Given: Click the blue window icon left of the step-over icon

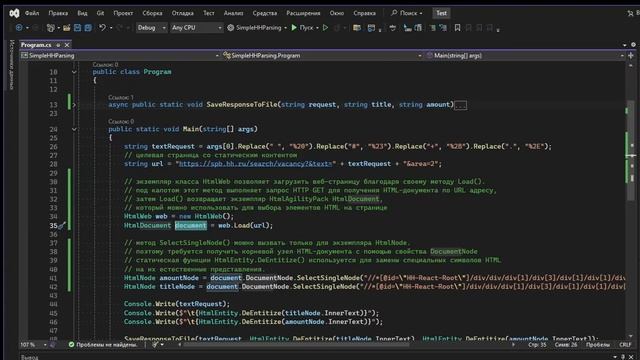Looking at the screenshot, I should pyautogui.click(x=371, y=28).
